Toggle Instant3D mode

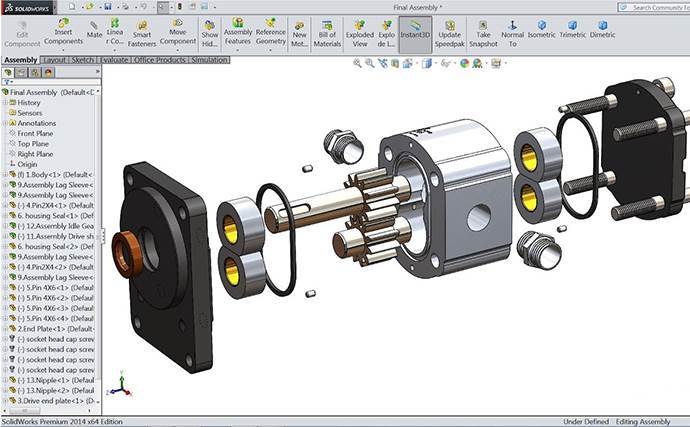pos(413,31)
